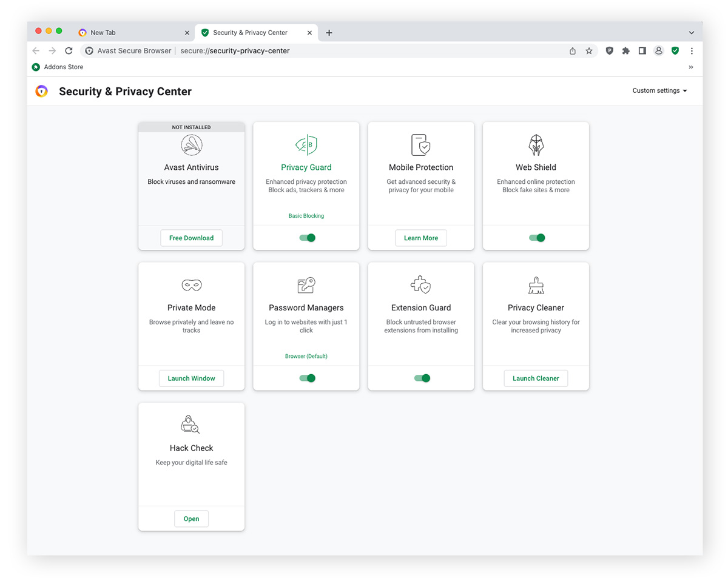The image size is (728, 581).
Task: Expand the Custom settings dropdown
Action: (659, 91)
